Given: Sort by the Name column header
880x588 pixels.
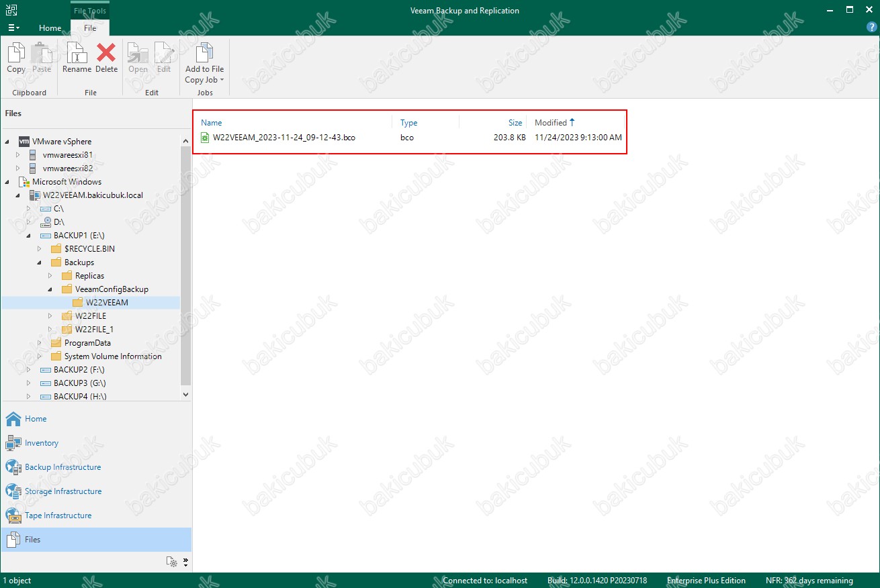Looking at the screenshot, I should pos(212,123).
